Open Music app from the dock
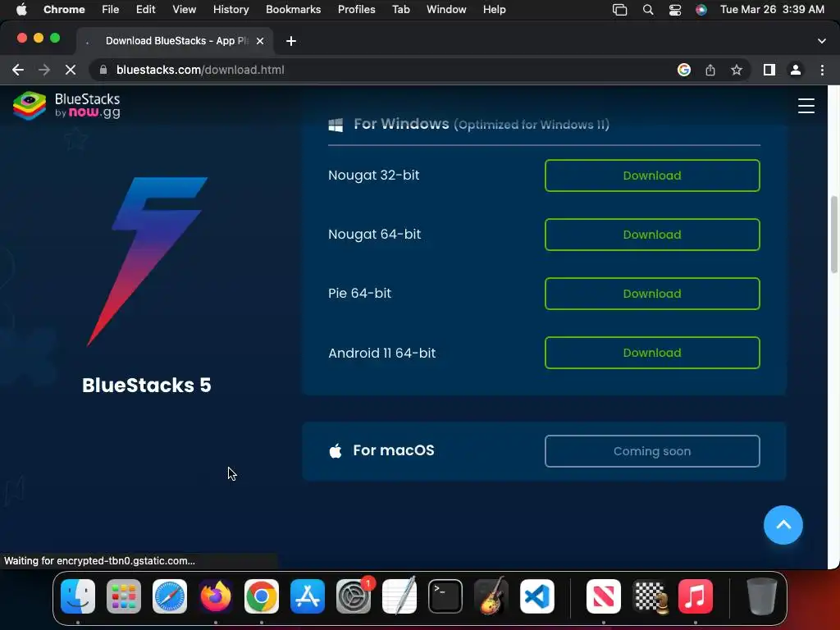This screenshot has width=840, height=630. tap(696, 596)
